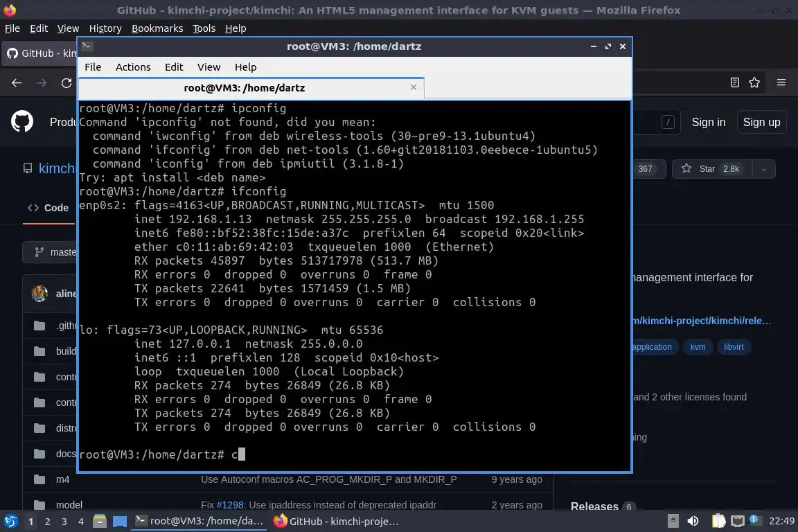The width and height of the screenshot is (798, 532).
Task: Open the terminal Help menu
Action: click(x=245, y=67)
